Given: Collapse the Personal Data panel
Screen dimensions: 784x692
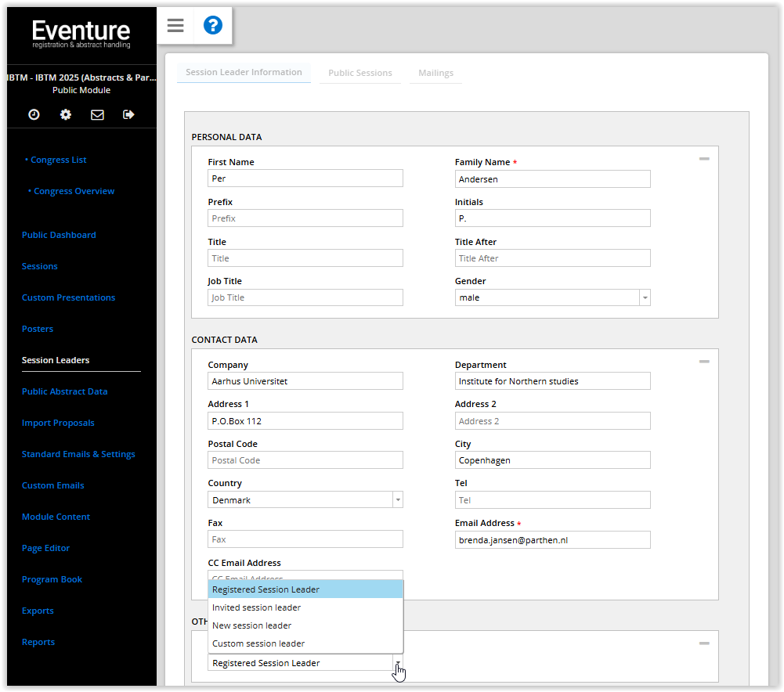Looking at the screenshot, I should pyautogui.click(x=703, y=159).
